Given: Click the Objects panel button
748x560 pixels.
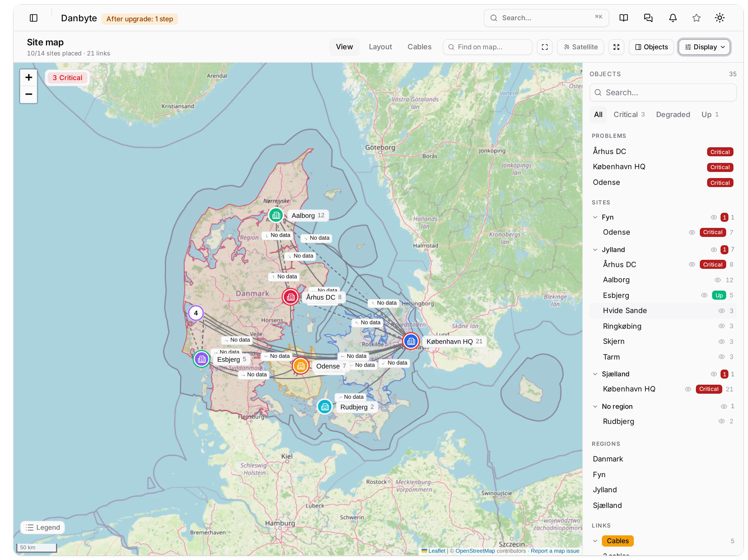Looking at the screenshot, I should [x=651, y=47].
